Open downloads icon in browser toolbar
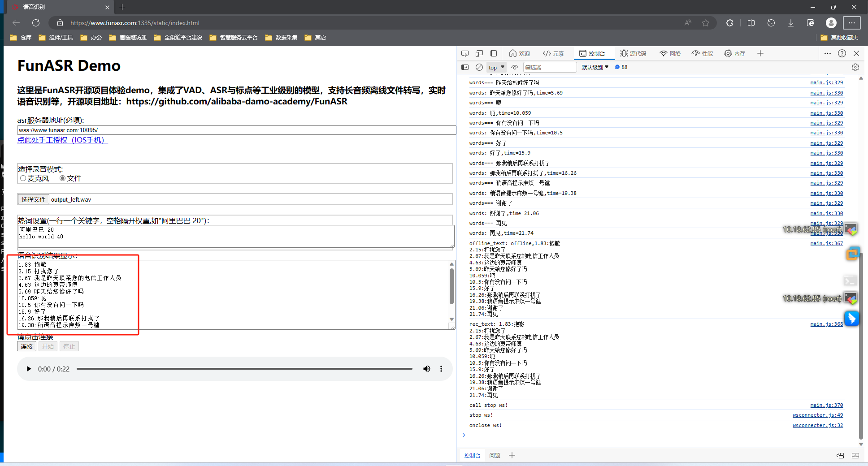The width and height of the screenshot is (868, 466). [791, 23]
